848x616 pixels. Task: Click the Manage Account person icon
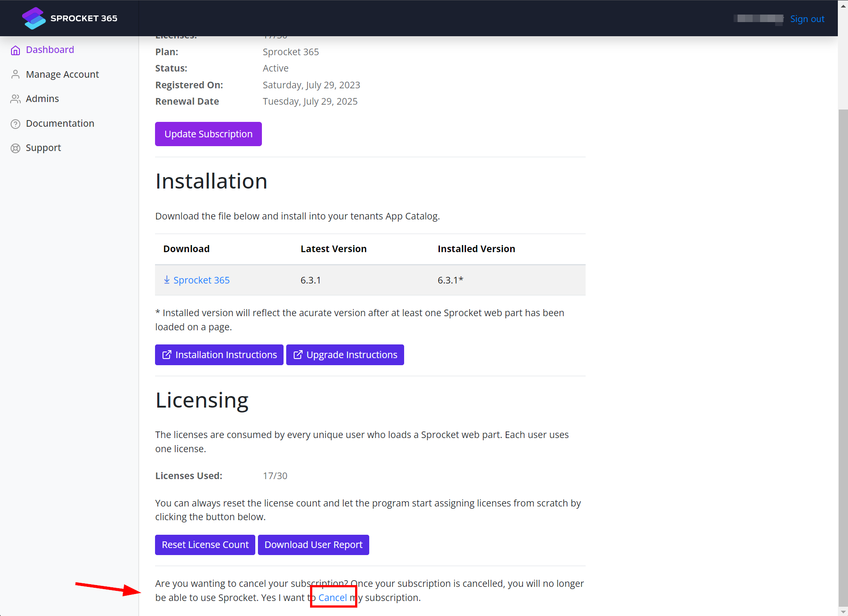[x=15, y=75]
